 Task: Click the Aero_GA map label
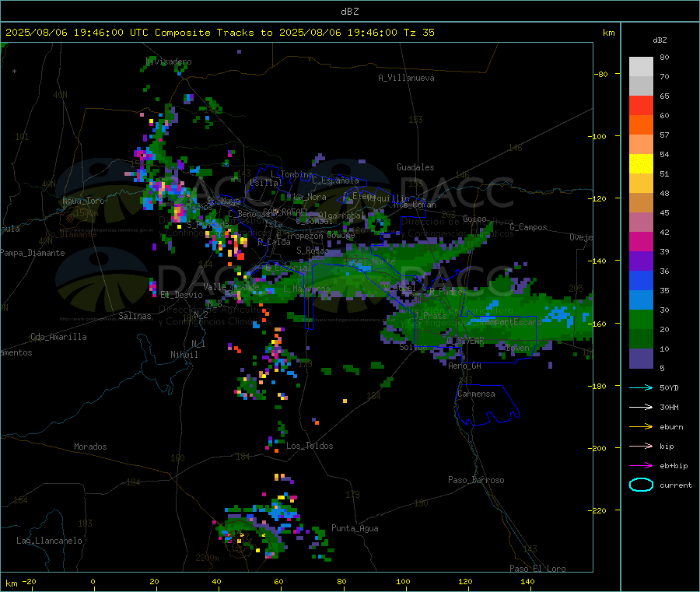[465, 366]
